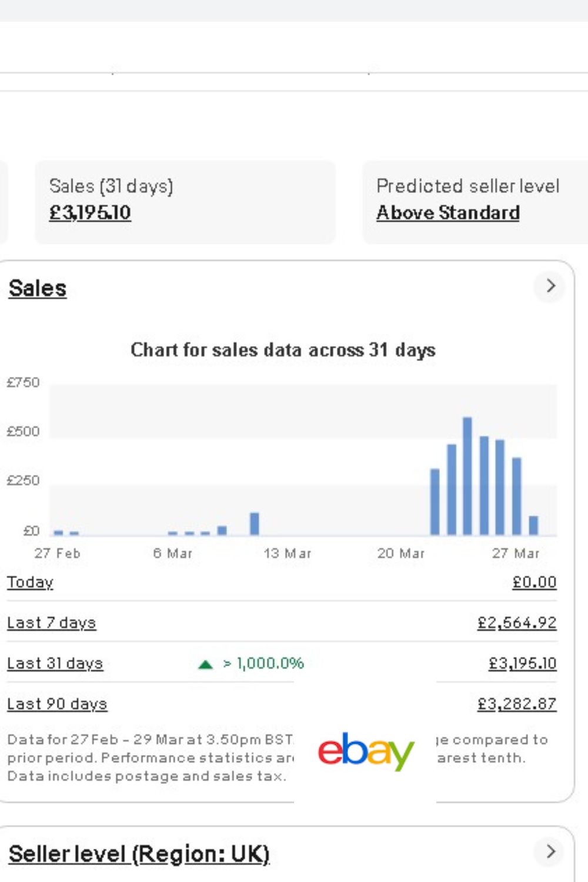Viewport: 588px width, 882px height.
Task: Click the Sales (31 days) card
Action: 185,202
